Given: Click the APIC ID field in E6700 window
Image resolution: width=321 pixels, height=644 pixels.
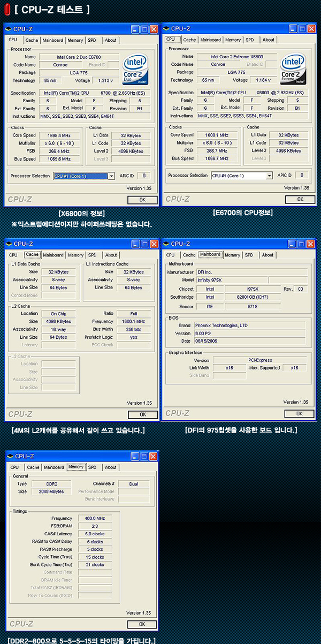Looking at the screenshot, I should click(x=143, y=176).
